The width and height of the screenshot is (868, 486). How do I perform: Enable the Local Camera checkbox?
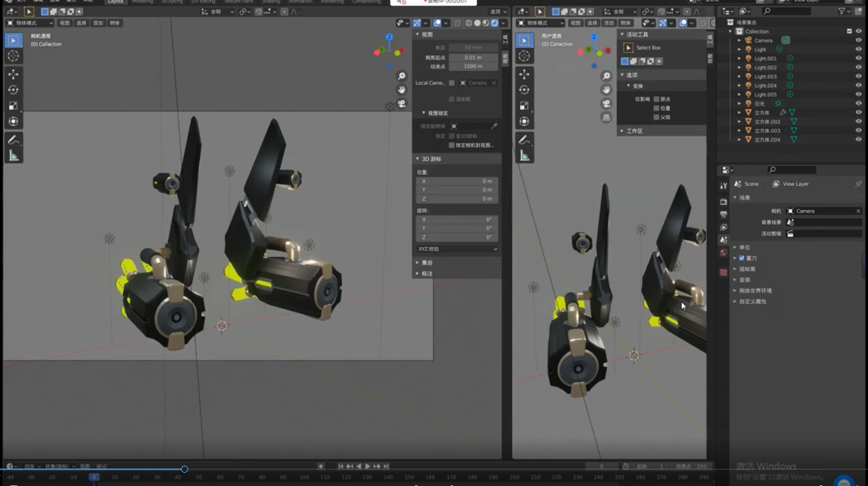click(x=451, y=83)
